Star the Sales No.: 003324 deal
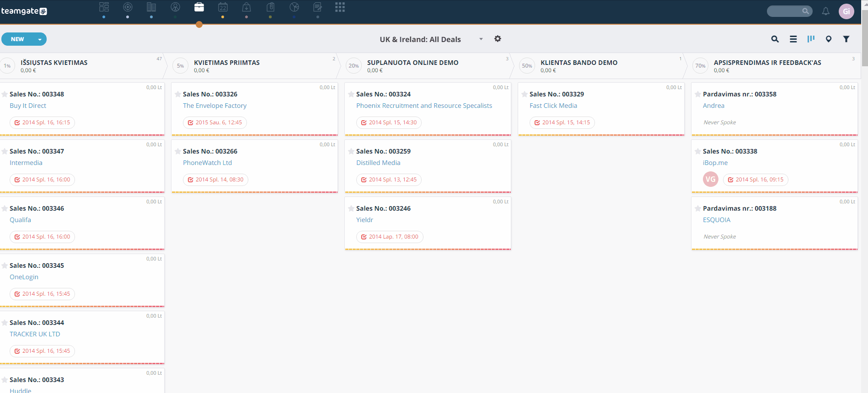 click(x=351, y=94)
